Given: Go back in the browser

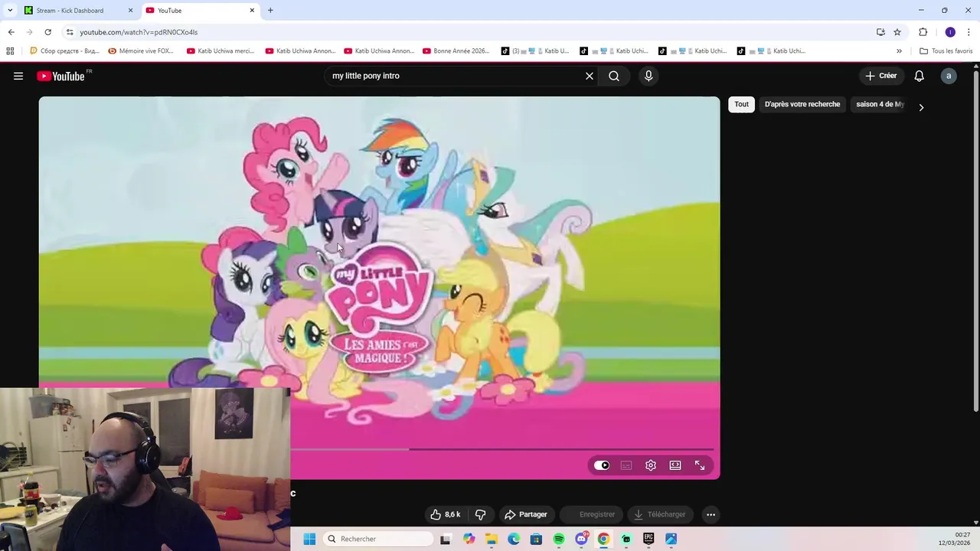Looking at the screenshot, I should 11,32.
